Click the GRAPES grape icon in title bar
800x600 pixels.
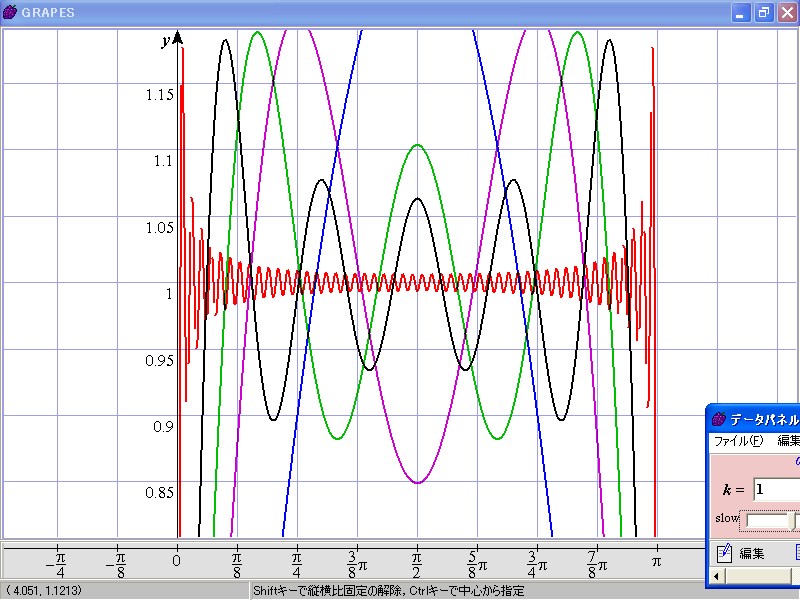click(x=10, y=12)
